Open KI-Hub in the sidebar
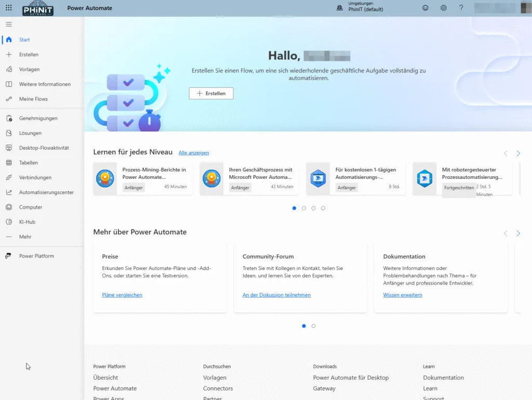Screen dimensions: 532x400 pos(27,222)
